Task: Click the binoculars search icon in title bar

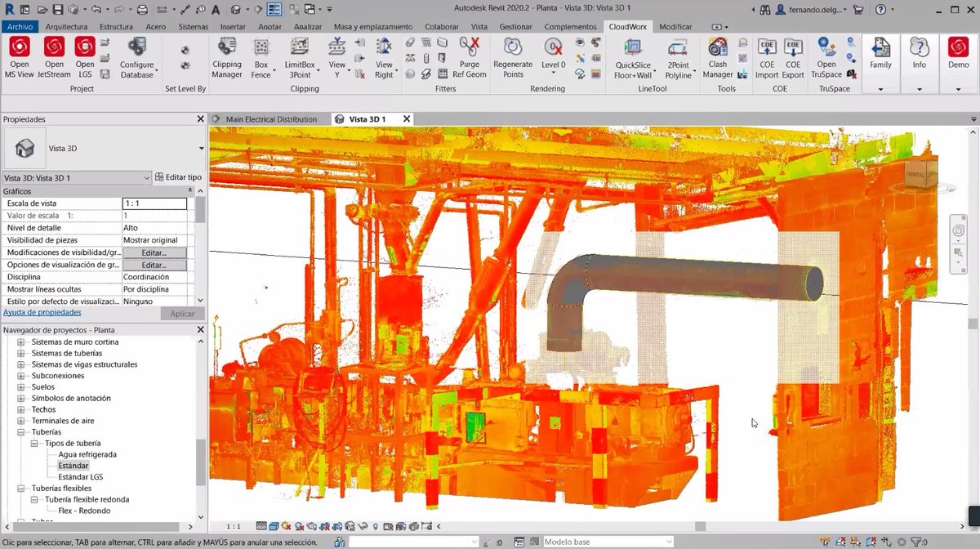Action: (765, 10)
